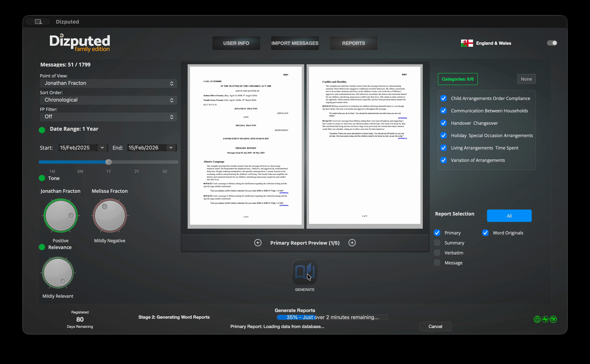The width and height of the screenshot is (590, 364).
Task: Select the Summary report option
Action: tap(437, 243)
